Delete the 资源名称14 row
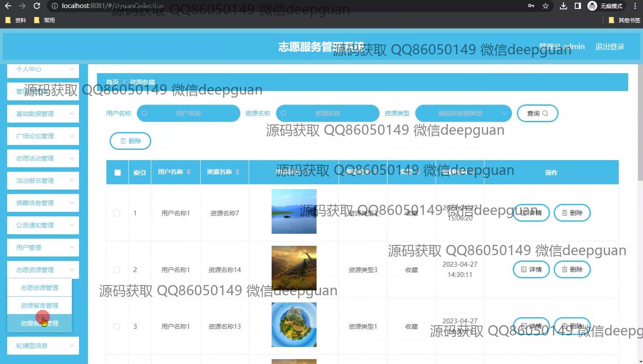Screen dimensions: 643x364 click(572, 269)
